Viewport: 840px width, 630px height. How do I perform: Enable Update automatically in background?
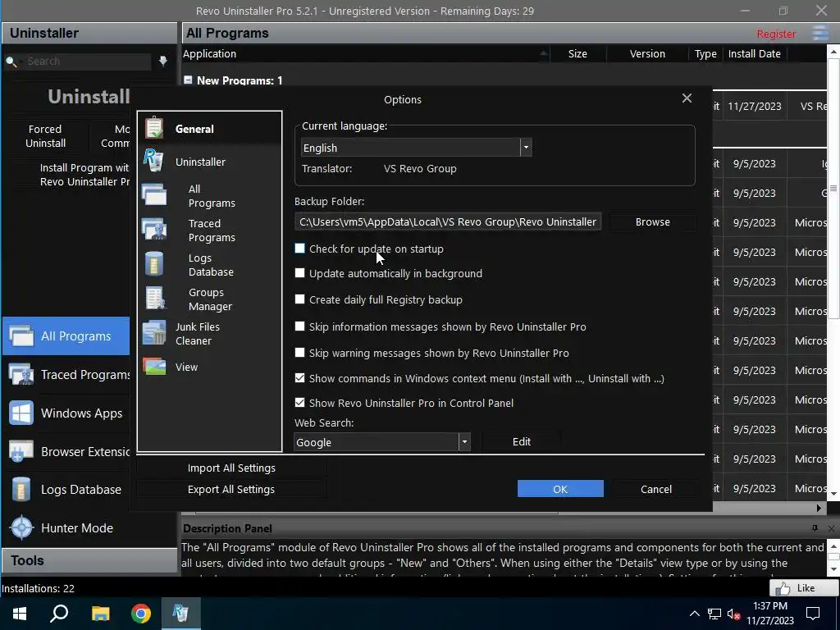[300, 273]
